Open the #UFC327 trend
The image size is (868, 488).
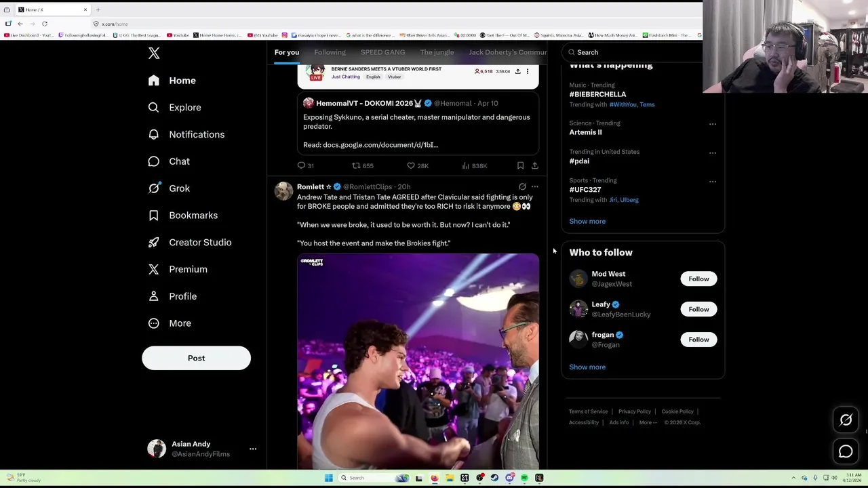[585, 189]
